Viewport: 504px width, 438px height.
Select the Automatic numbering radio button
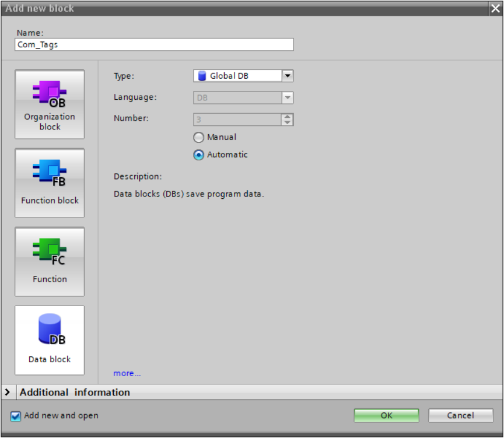point(199,155)
